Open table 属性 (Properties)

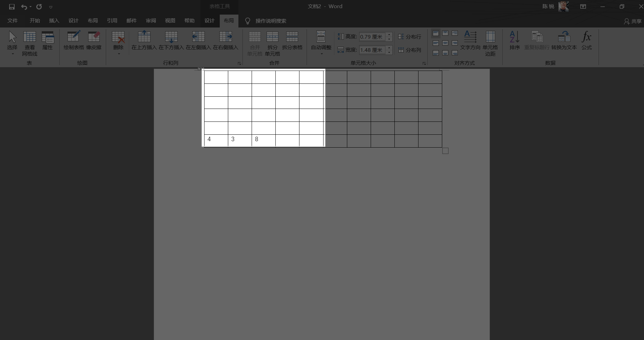[47, 41]
